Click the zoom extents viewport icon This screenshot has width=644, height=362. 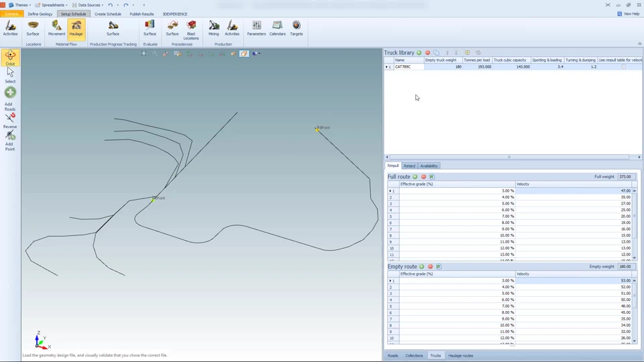(x=144, y=54)
